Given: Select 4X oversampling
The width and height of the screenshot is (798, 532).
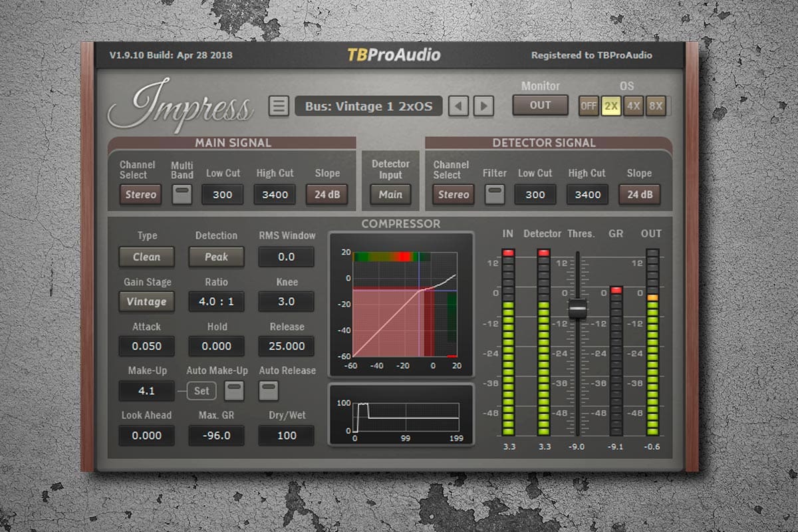Looking at the screenshot, I should [x=633, y=106].
